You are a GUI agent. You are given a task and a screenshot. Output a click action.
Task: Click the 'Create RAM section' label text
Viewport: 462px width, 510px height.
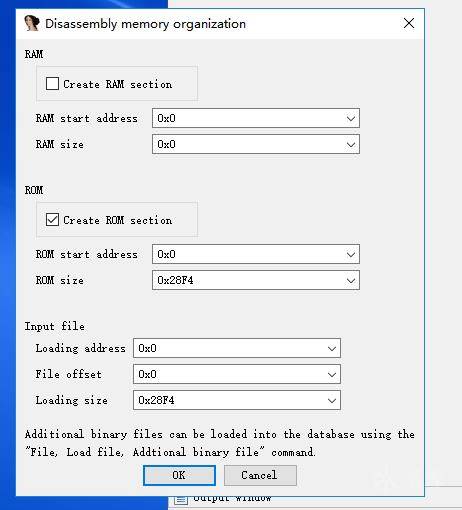point(118,84)
